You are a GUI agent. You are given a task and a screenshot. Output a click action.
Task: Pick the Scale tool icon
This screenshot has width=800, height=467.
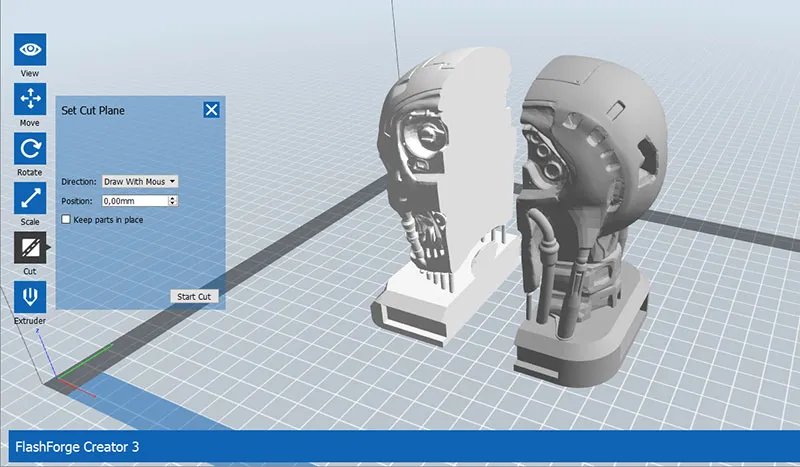(x=30, y=198)
